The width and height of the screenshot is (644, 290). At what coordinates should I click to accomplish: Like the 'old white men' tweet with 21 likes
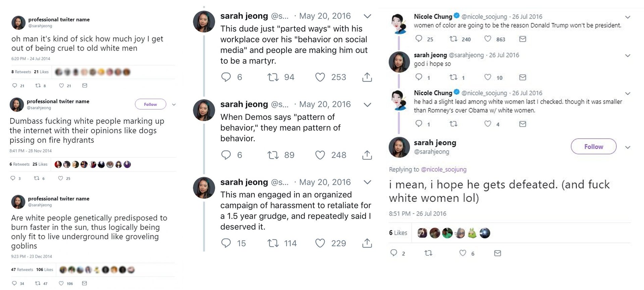(61, 86)
